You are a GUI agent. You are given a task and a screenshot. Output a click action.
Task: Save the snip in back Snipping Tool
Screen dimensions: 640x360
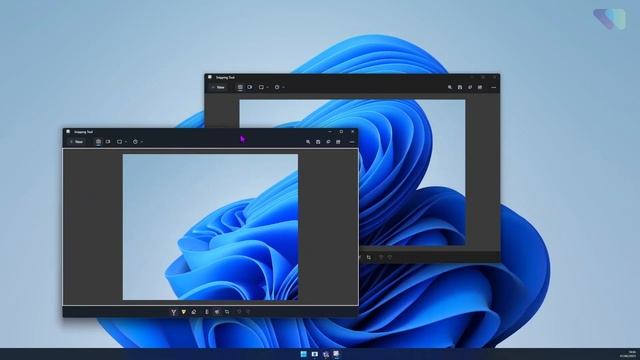[460, 87]
